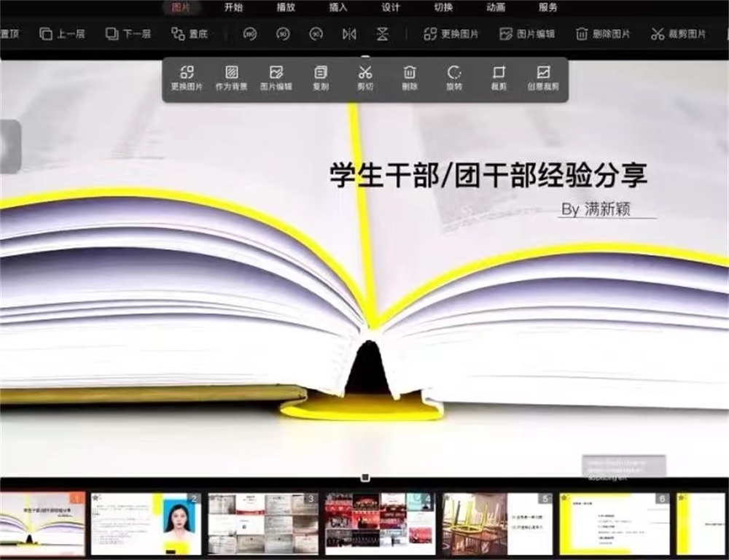Click 删除图片 in the top toolbar

tap(602, 34)
